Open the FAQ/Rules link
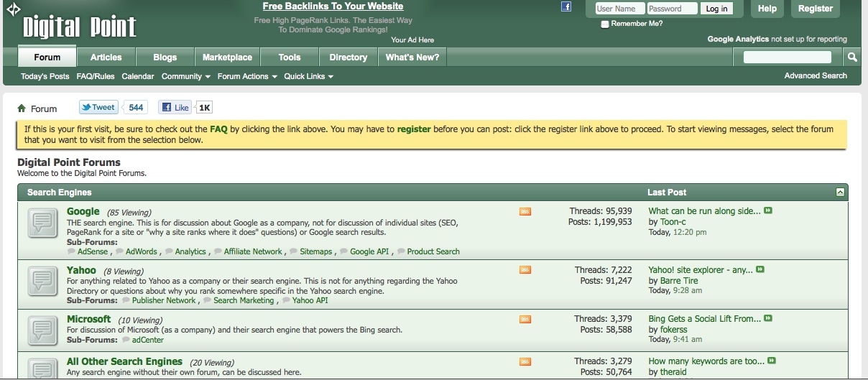The height and width of the screenshot is (380, 868). [96, 76]
